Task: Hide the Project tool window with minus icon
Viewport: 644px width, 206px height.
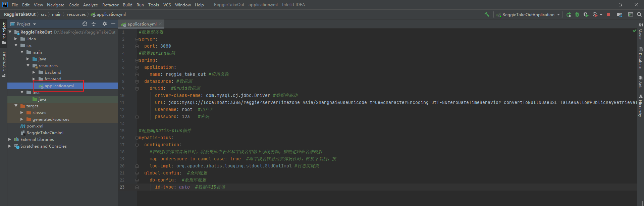Action: click(x=113, y=24)
